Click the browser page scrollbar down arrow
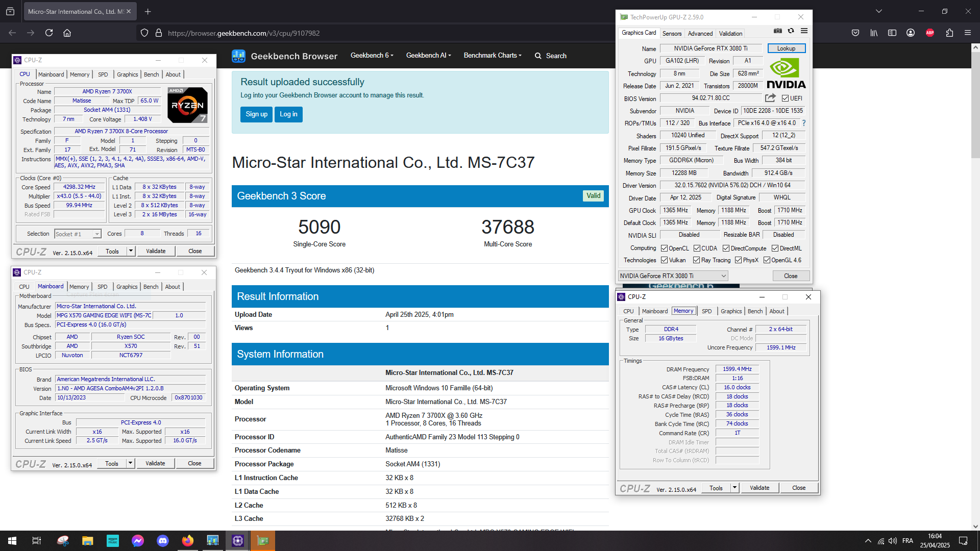The width and height of the screenshot is (980, 551). [975, 527]
